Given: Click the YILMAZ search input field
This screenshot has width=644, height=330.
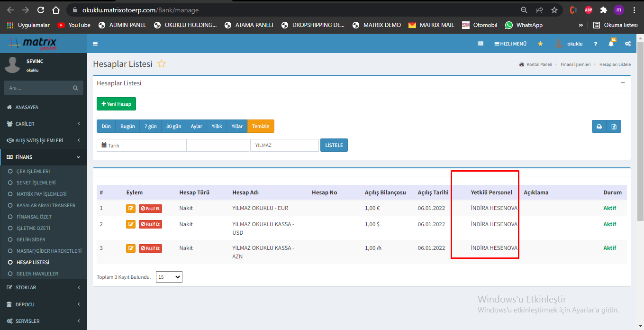Looking at the screenshot, I should (x=284, y=145).
